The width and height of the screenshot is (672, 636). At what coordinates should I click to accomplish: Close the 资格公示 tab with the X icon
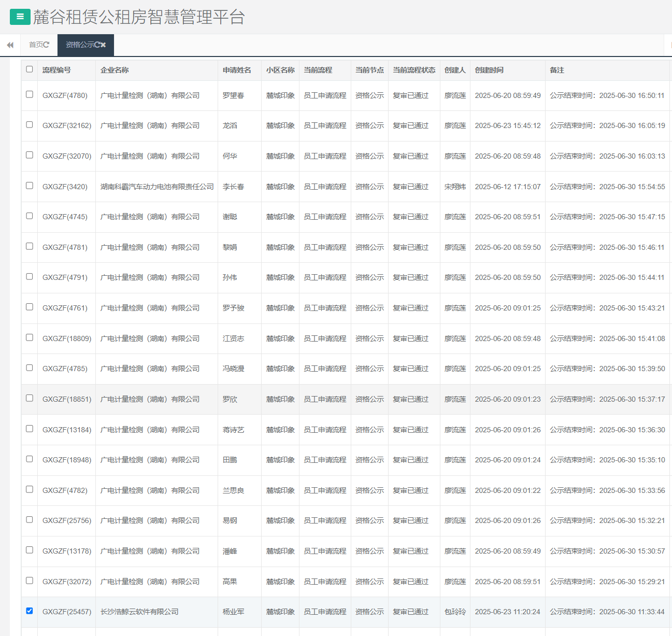pyautogui.click(x=103, y=45)
